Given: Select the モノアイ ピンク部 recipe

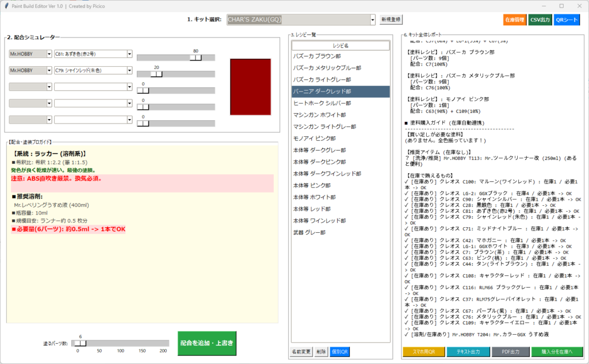Looking at the screenshot, I should (x=341, y=139).
